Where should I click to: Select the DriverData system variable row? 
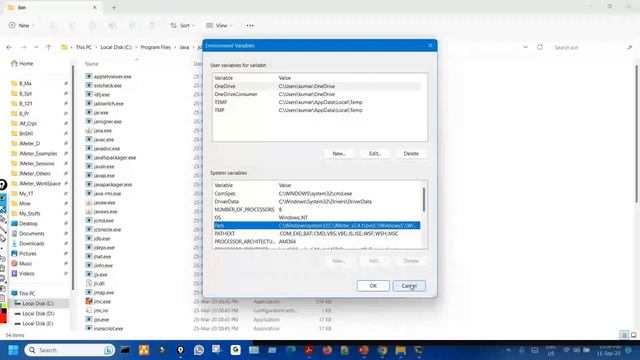317,202
